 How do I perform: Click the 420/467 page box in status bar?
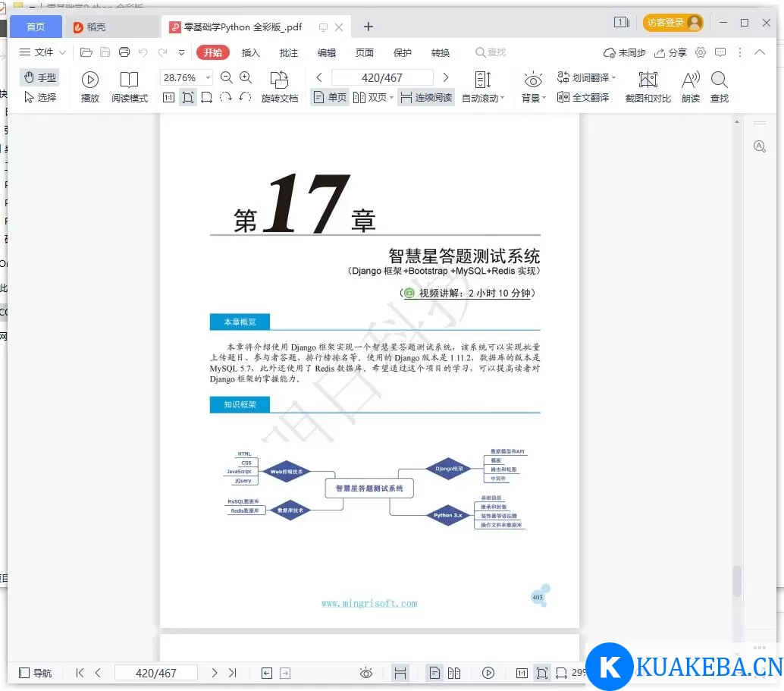pyautogui.click(x=156, y=673)
